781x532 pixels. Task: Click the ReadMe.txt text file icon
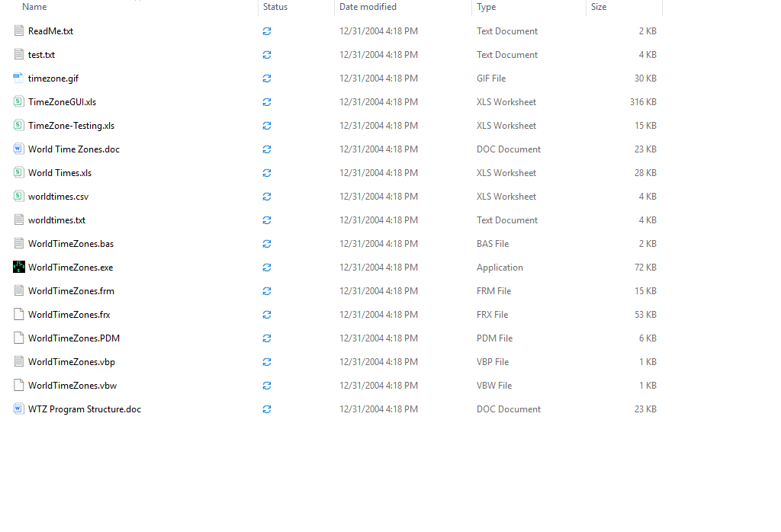point(19,31)
